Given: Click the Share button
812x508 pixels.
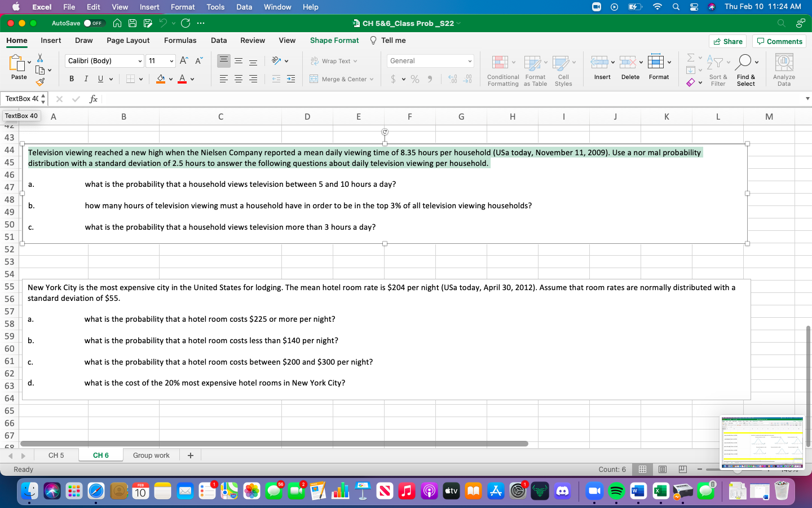Looking at the screenshot, I should pyautogui.click(x=727, y=41).
